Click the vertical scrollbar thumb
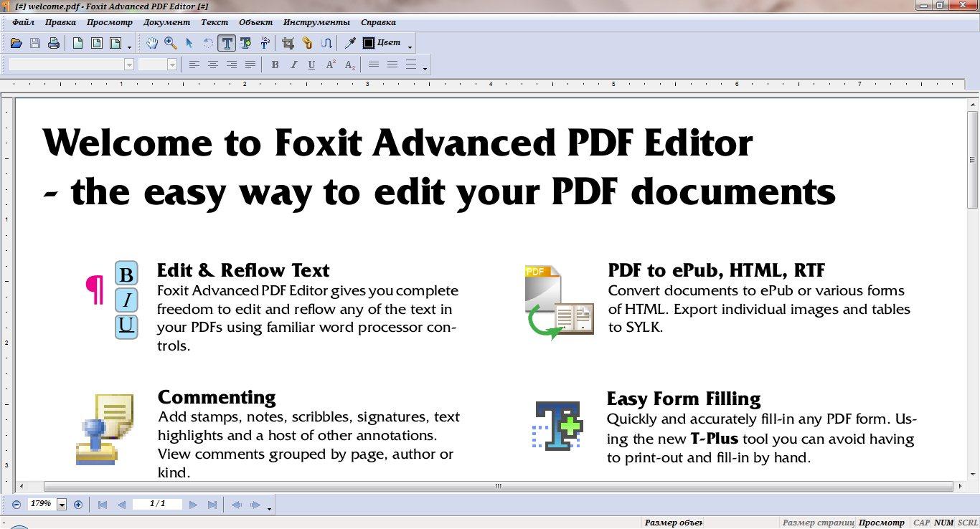Screen dimensions: 980x529 (x=973, y=159)
